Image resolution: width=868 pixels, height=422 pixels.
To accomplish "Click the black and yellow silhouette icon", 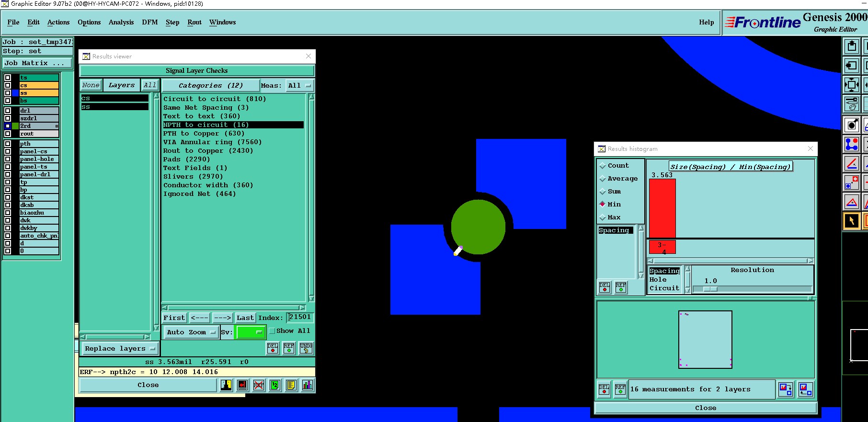I will click(226, 385).
